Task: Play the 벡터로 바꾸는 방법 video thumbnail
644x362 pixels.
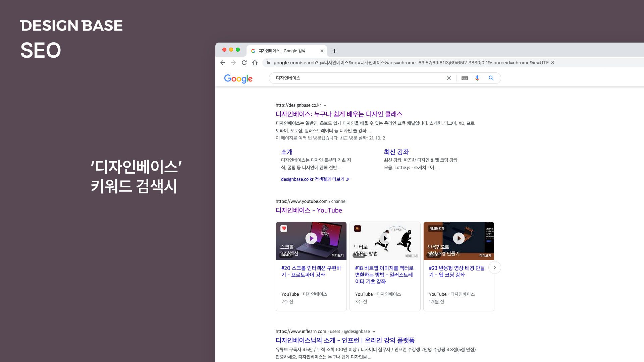Action: [385, 241]
